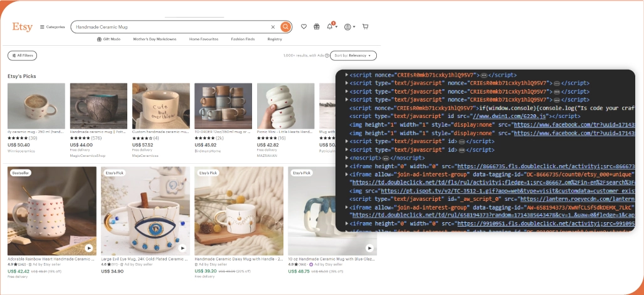Click the Etsy logo
Viewport: 644px width, 295px height.
point(22,27)
